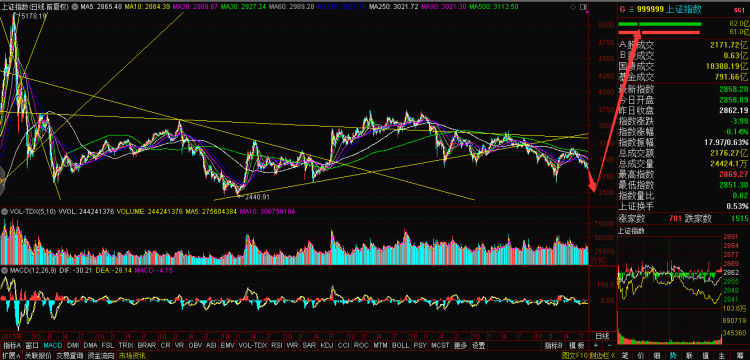
Task: Click the 日线 daily period label
Action: (602, 336)
